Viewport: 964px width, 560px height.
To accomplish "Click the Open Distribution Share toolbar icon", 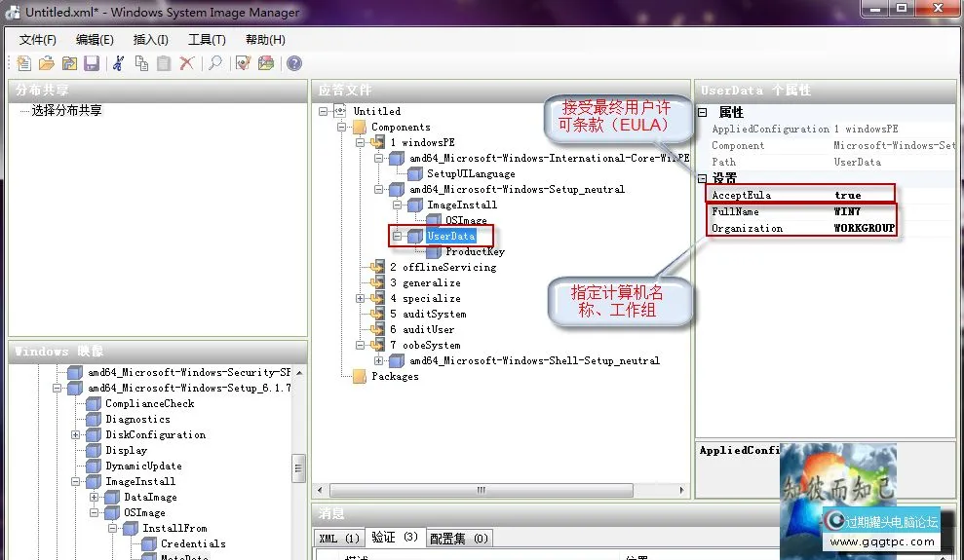I will pyautogui.click(x=69, y=62).
